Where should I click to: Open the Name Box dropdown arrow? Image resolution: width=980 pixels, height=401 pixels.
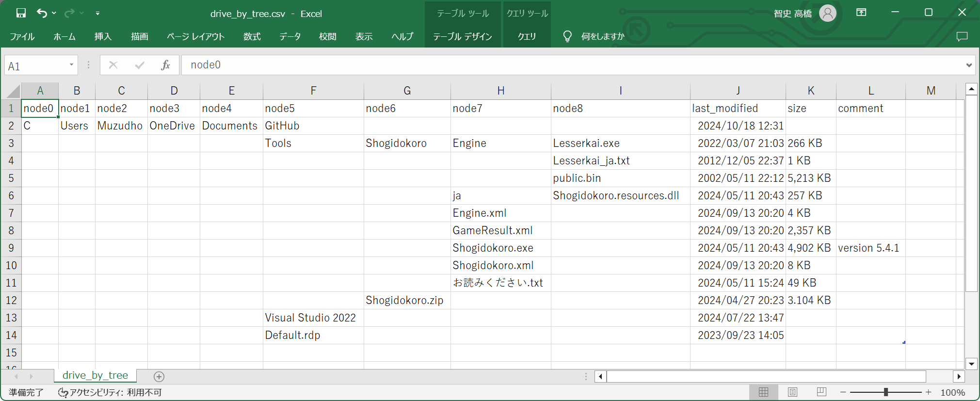pyautogui.click(x=71, y=65)
